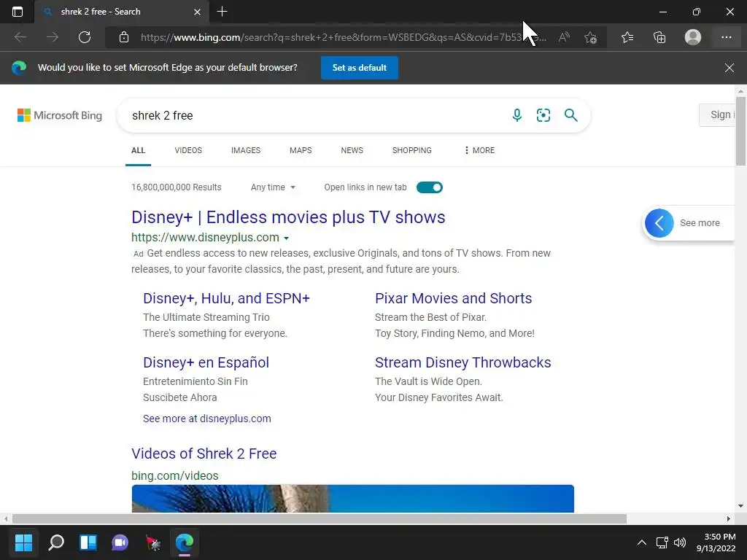Switch to the NEWS tab
Viewport: 747px width, 560px height.
click(352, 150)
